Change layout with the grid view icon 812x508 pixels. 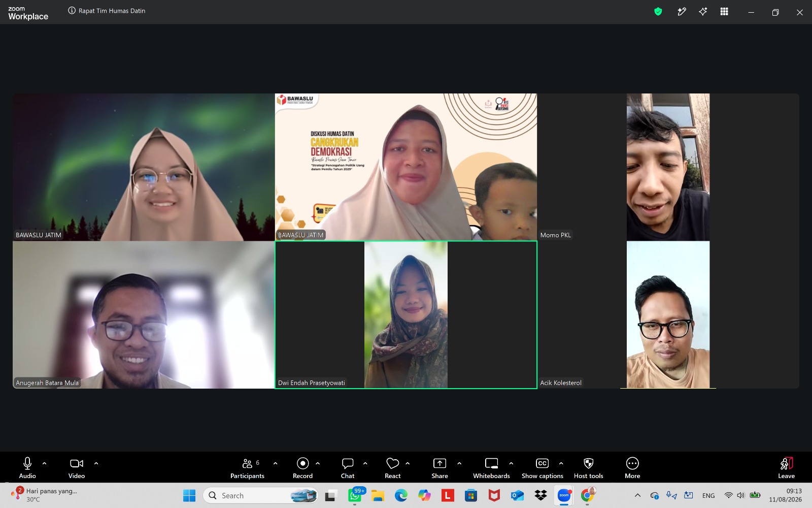pos(724,12)
